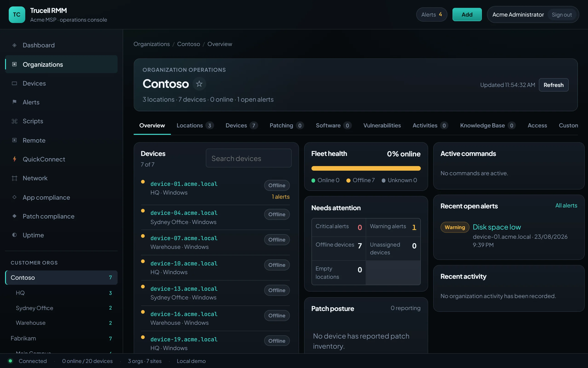Click Contoso in the breadcrumb
The image size is (588, 368).
pos(189,44)
